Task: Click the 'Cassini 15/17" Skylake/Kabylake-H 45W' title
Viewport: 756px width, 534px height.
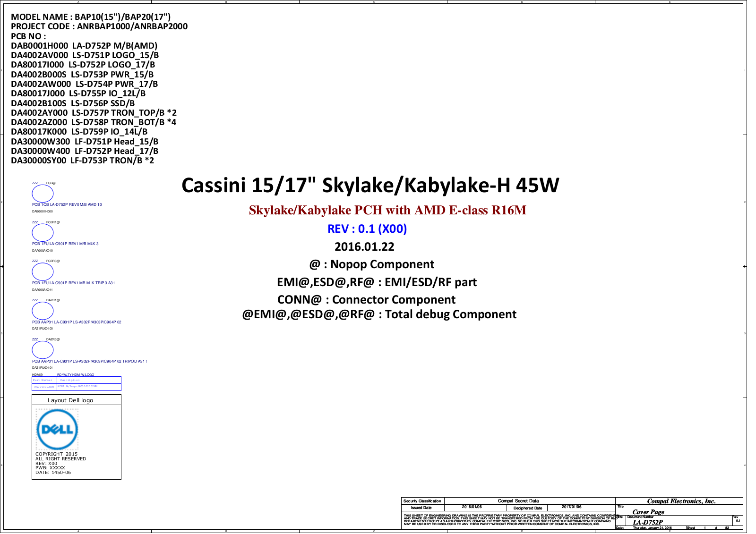Action: (x=370, y=185)
